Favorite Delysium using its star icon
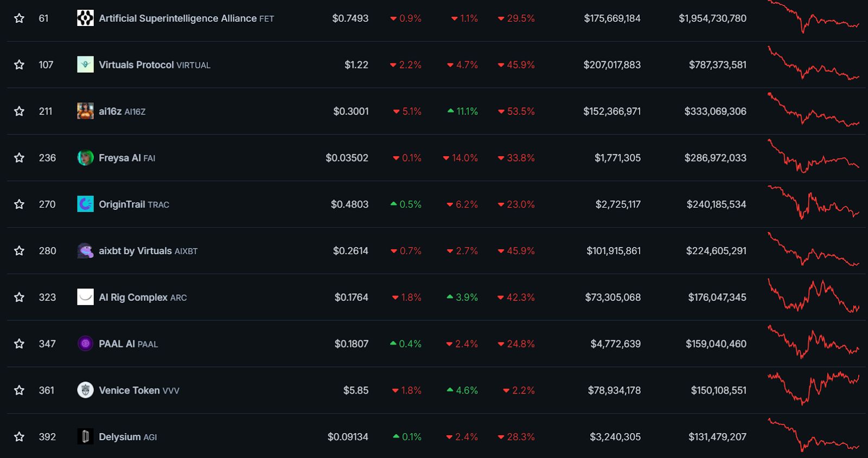This screenshot has width=868, height=458. coord(19,437)
